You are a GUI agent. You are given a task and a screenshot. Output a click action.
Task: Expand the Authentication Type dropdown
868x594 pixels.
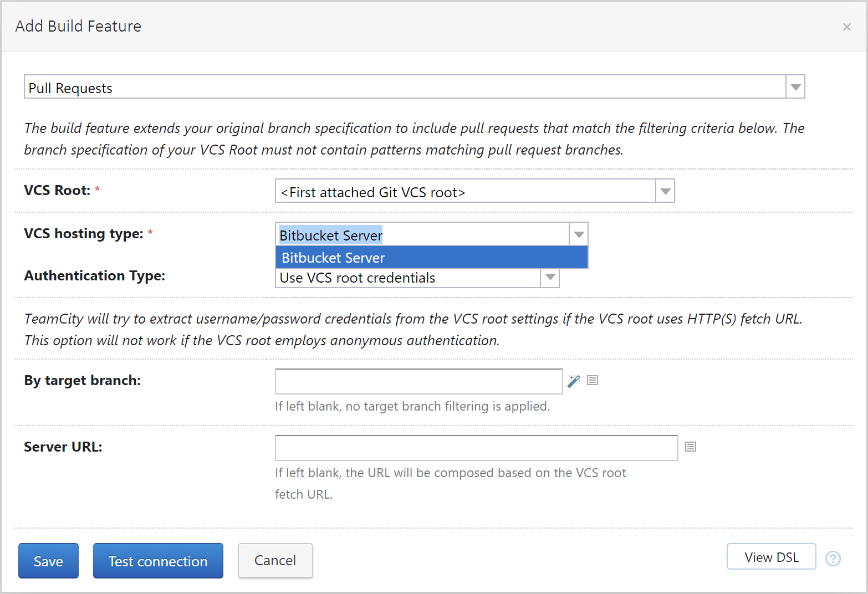click(549, 278)
